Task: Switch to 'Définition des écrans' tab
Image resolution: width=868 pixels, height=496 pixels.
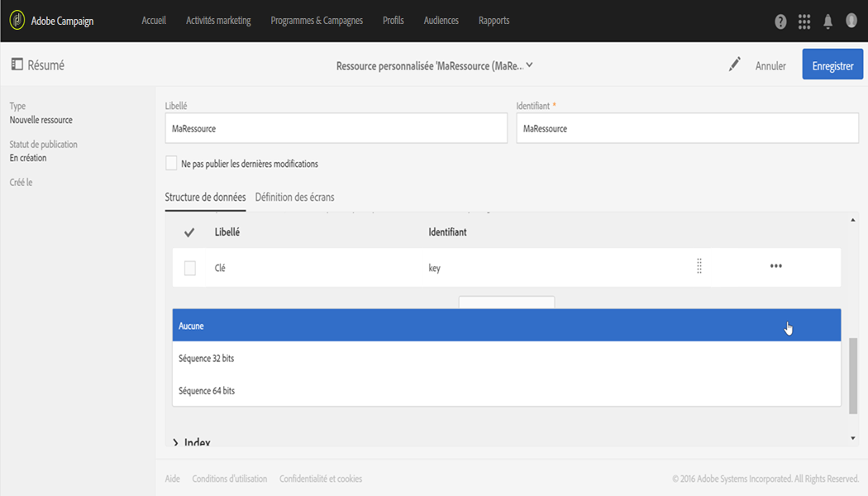Action: tap(294, 197)
